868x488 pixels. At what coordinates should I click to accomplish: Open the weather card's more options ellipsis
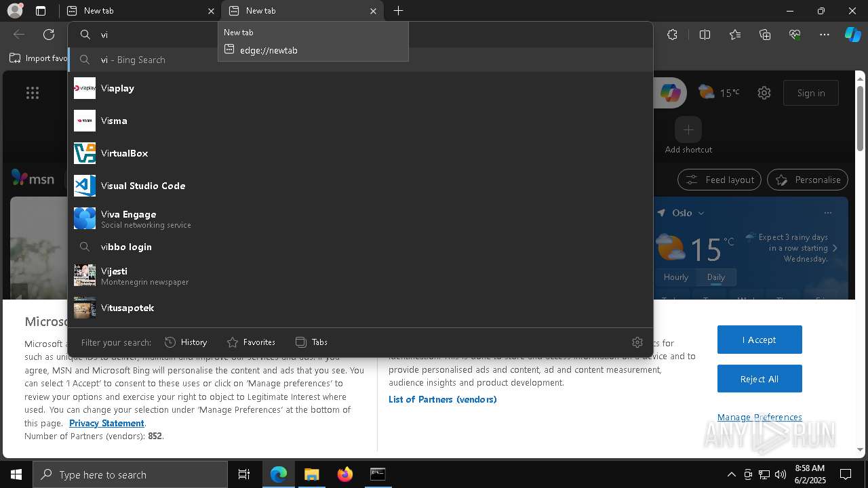click(x=827, y=213)
